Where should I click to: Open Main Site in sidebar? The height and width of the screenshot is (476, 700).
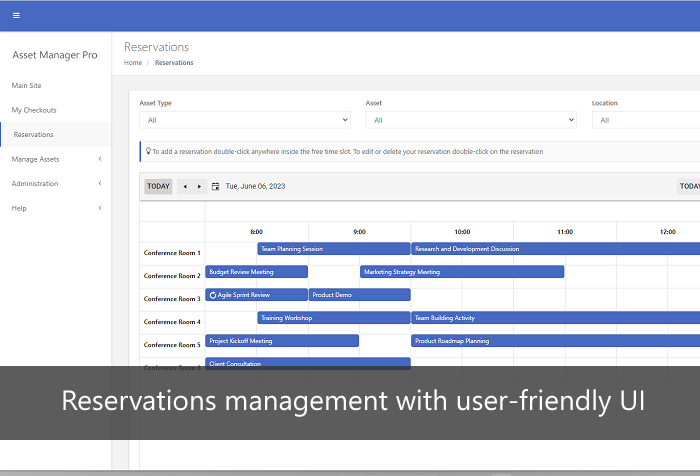[26, 85]
